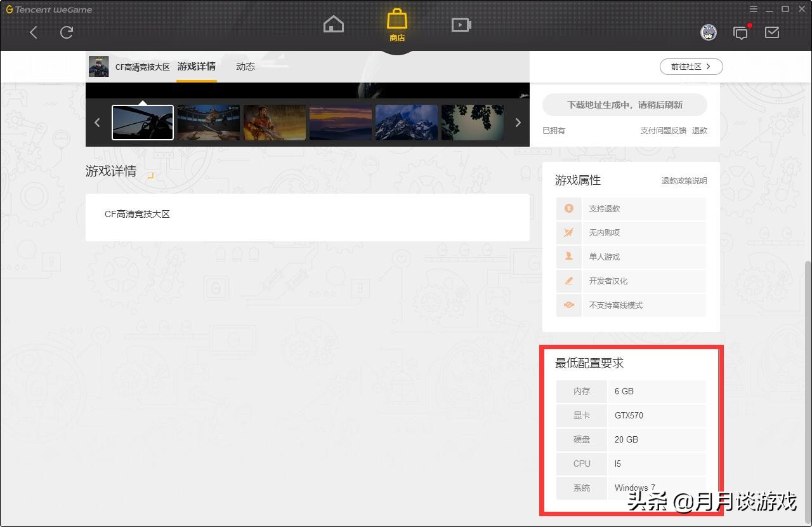Click the video center icon next to 商店
Screen dimensions: 812x527
(461, 24)
